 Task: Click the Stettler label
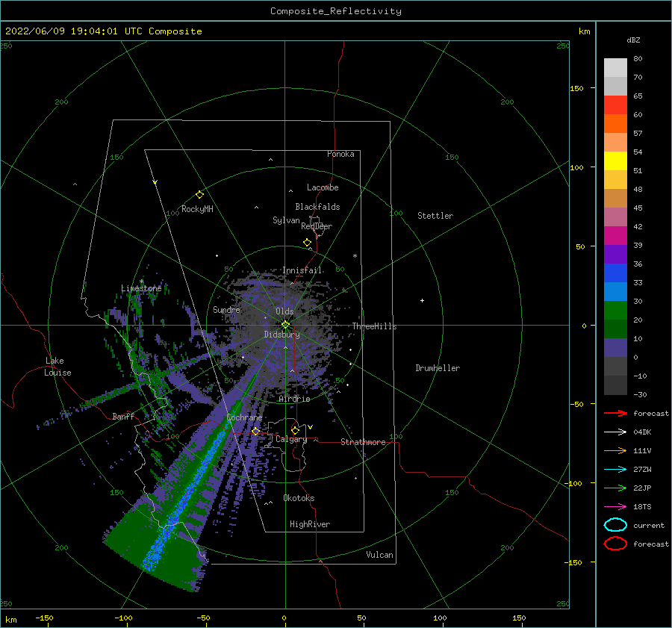[x=435, y=216]
